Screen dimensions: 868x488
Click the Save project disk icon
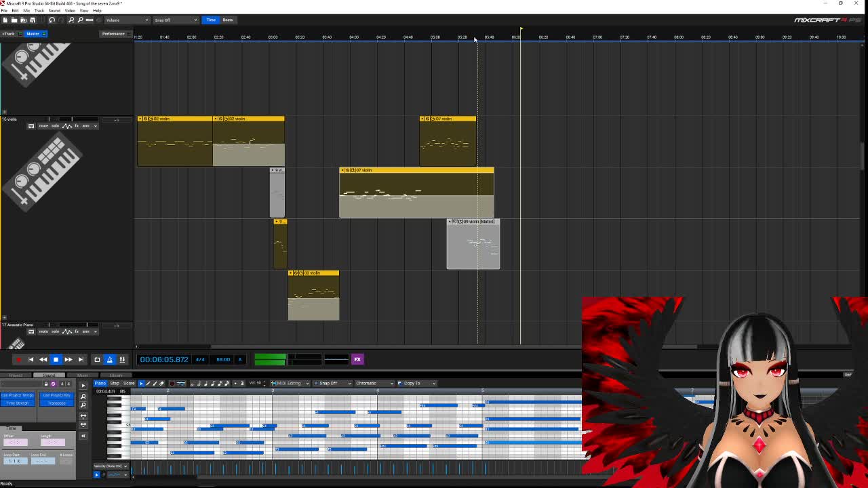(x=33, y=20)
